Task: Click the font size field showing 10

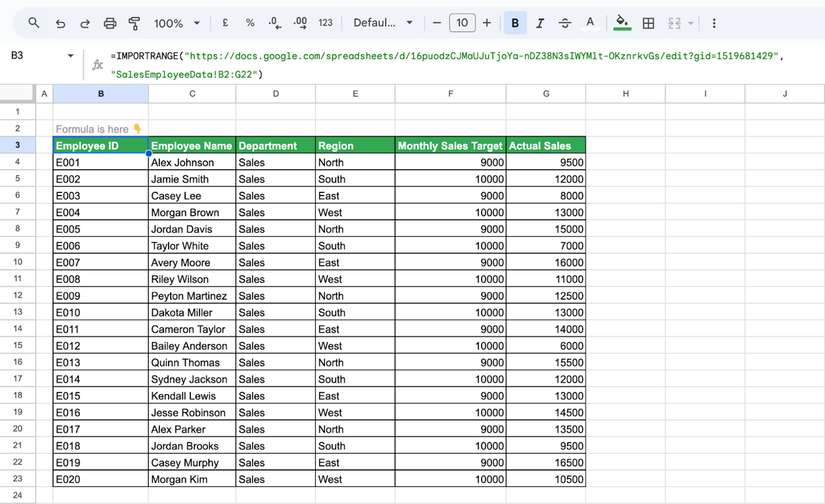Action: [x=462, y=23]
